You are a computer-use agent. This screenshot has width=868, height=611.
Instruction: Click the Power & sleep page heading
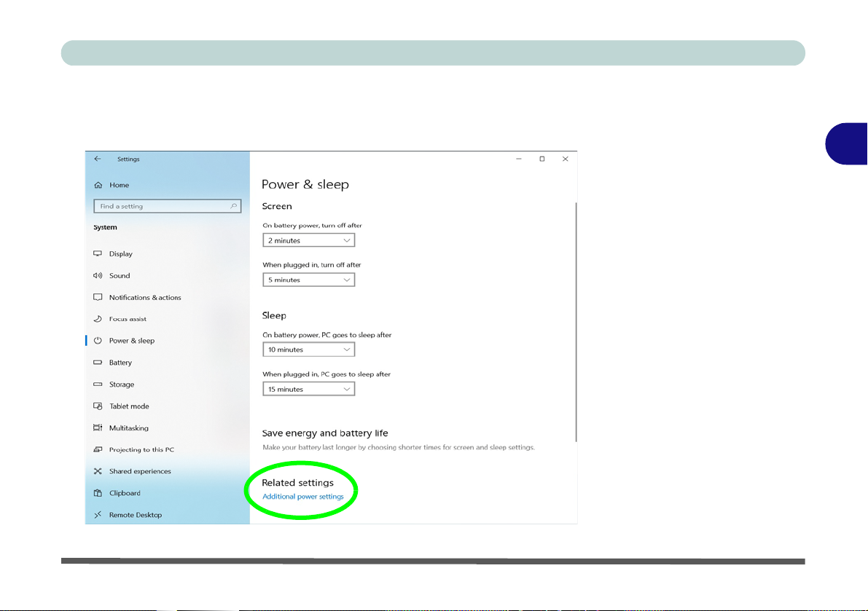tap(305, 184)
